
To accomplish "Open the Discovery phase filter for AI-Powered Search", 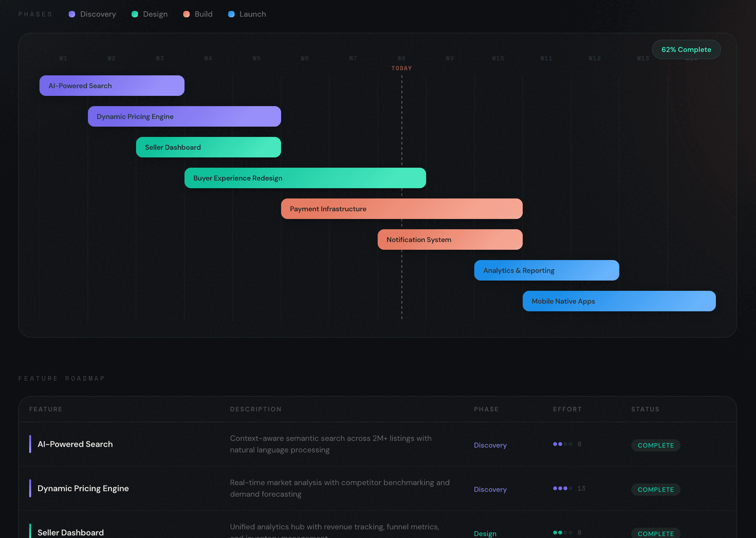I will 490,445.
